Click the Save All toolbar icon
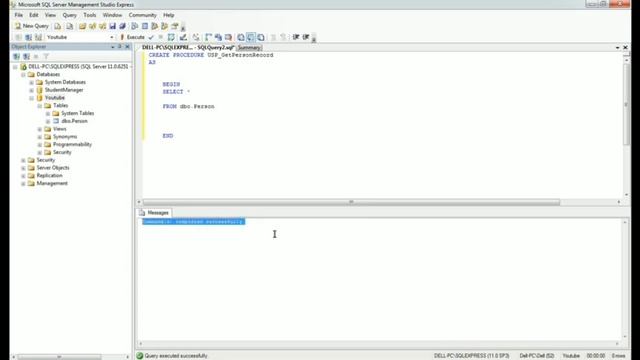640x360 pixels. [122, 26]
